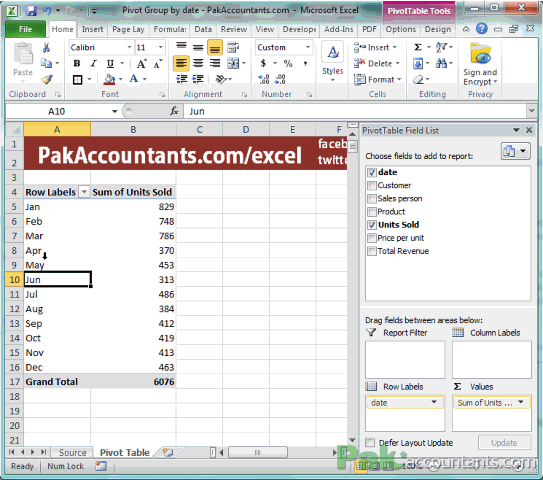Image resolution: width=543 pixels, height=480 pixels.
Task: Toggle italic text formatting
Action: click(93, 63)
